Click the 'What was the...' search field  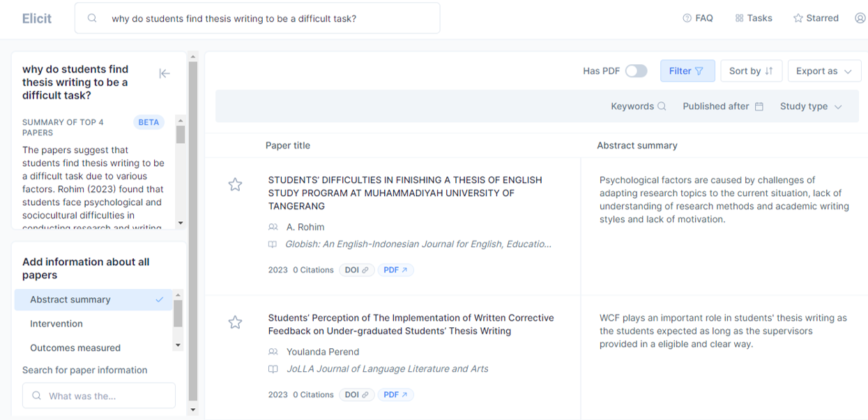coord(99,396)
